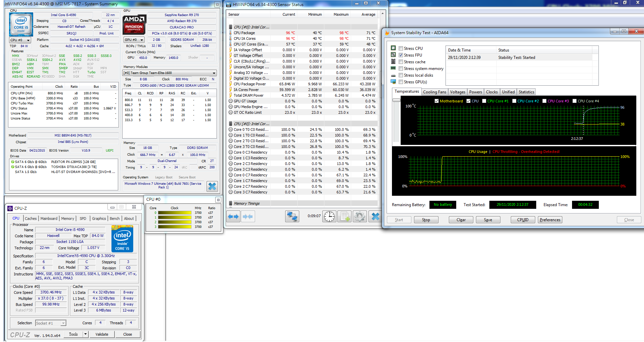Click the collapse layout arrows icon in HWiNFO sensor toolbar
The image size is (644, 342).
(248, 217)
